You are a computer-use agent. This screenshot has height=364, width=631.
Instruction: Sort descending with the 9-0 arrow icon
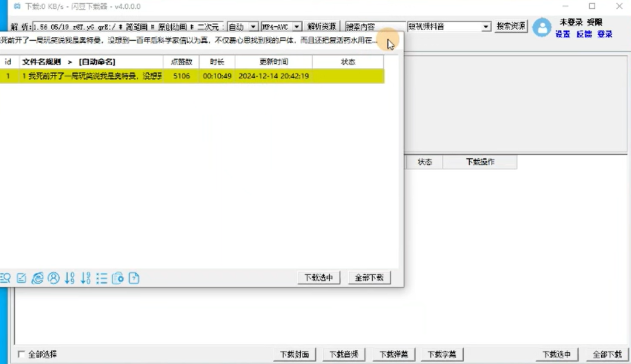[86, 278]
